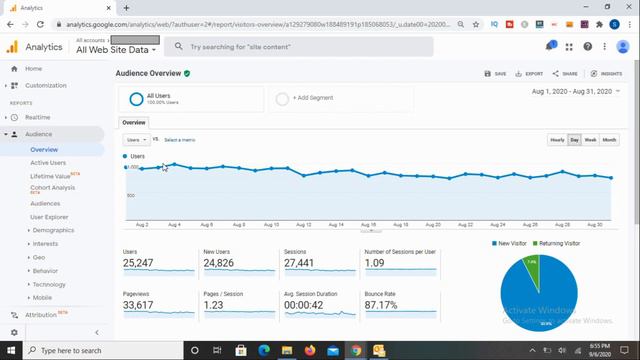
Task: Go back with browser back arrow
Action: [x=10, y=24]
